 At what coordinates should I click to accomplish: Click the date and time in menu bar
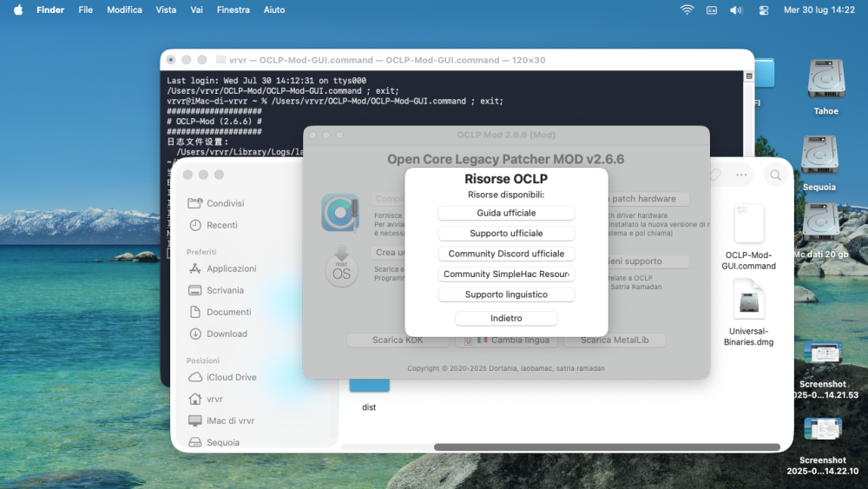[819, 10]
